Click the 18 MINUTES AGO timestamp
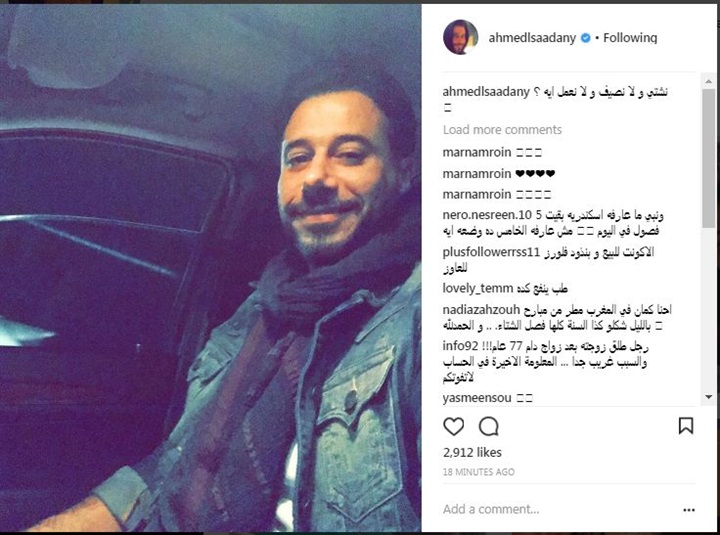 point(478,472)
